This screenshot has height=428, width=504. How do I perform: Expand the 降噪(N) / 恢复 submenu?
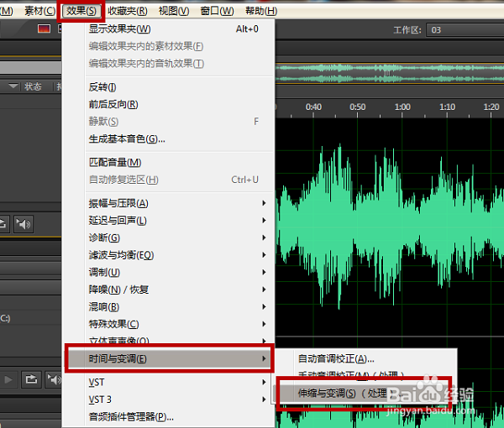point(118,290)
